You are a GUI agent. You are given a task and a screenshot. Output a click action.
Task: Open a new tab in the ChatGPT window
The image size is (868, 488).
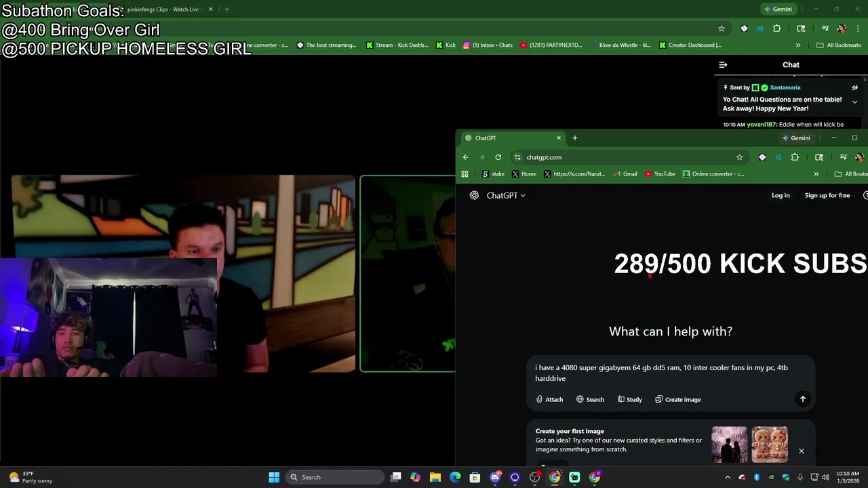click(x=574, y=138)
